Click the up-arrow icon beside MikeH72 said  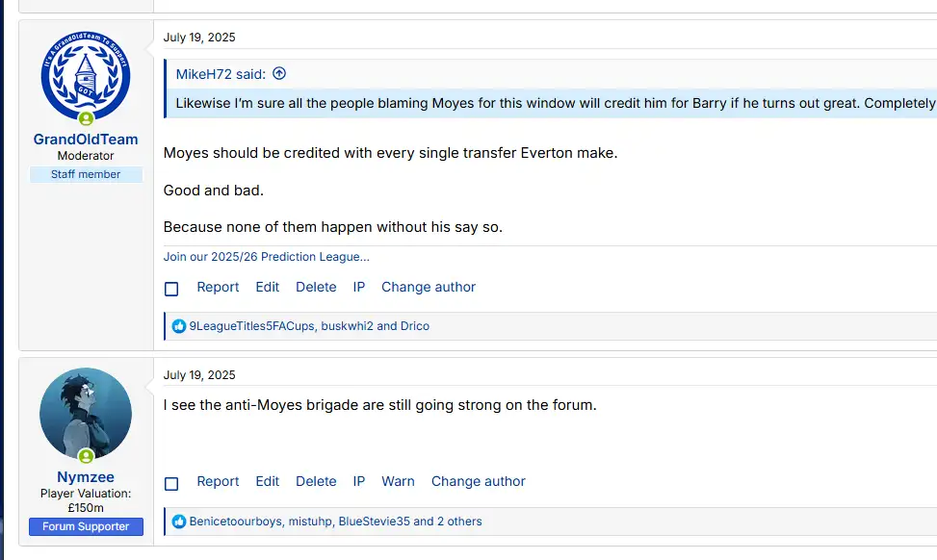[279, 74]
